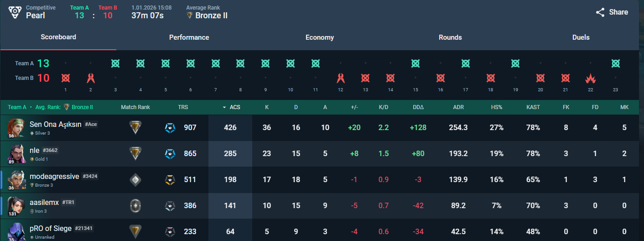Screen dimensions: 644x241
Task: Open pRO of Siege profile link
Action: (50, 228)
